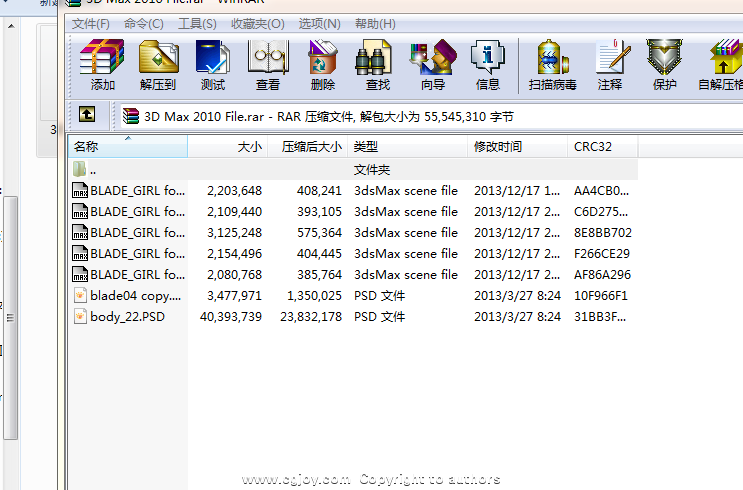Sort by Size (大小) column header
The width and height of the screenshot is (743, 490).
(228, 146)
